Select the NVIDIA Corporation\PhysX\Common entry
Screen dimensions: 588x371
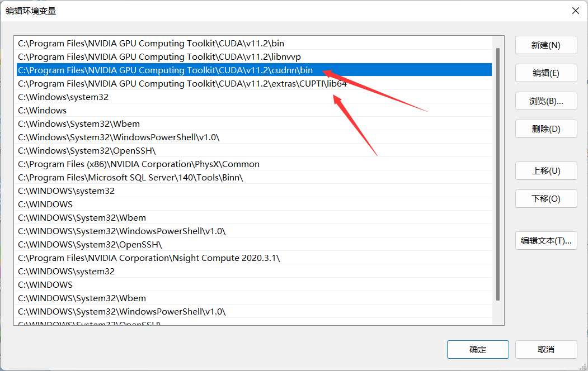(x=254, y=164)
